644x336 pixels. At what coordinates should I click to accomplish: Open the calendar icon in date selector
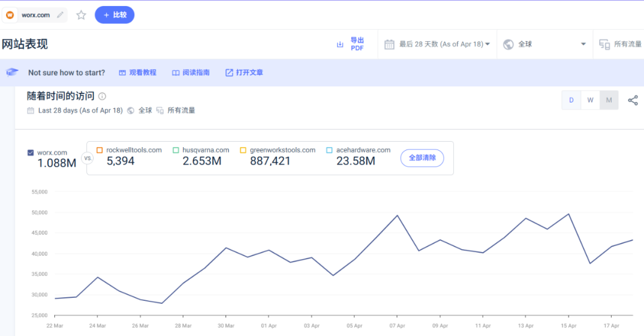pyautogui.click(x=389, y=44)
